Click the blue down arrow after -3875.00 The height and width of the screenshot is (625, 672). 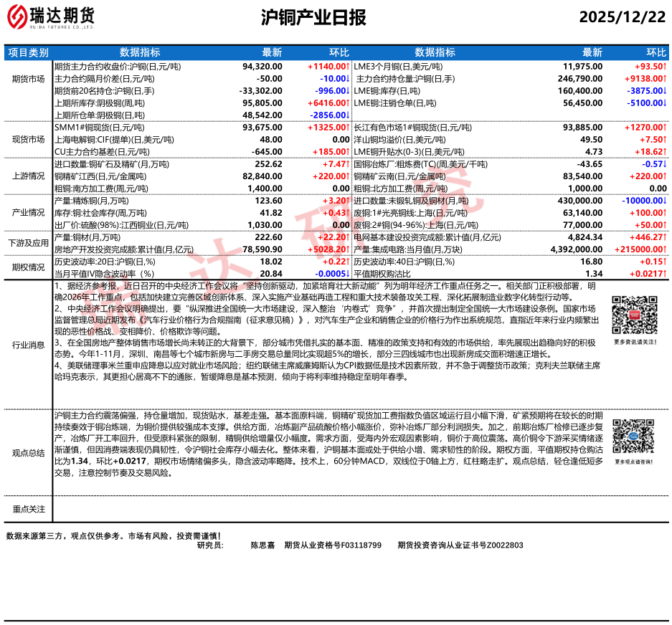pyautogui.click(x=665, y=91)
